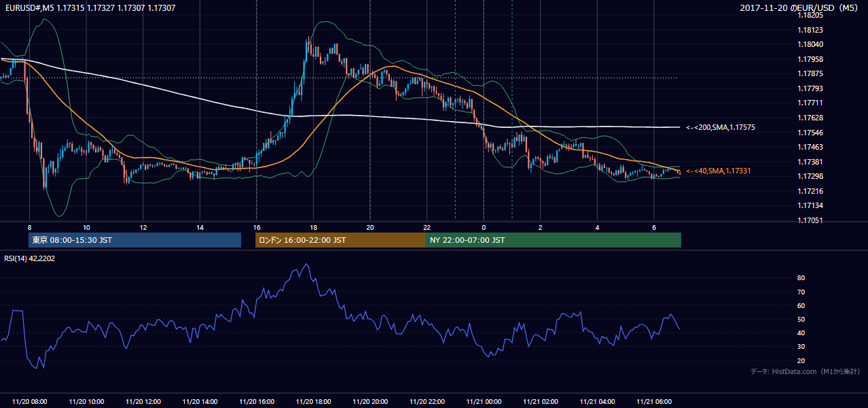Click bottom time label 11/20 10:00
Image resolution: width=868 pixels, height=408 pixels.
86,402
